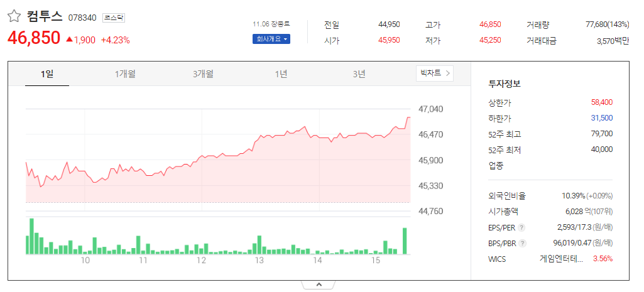The width and height of the screenshot is (644, 292).
Task: Click the 13 hour mark on chart axis
Action: (259, 261)
